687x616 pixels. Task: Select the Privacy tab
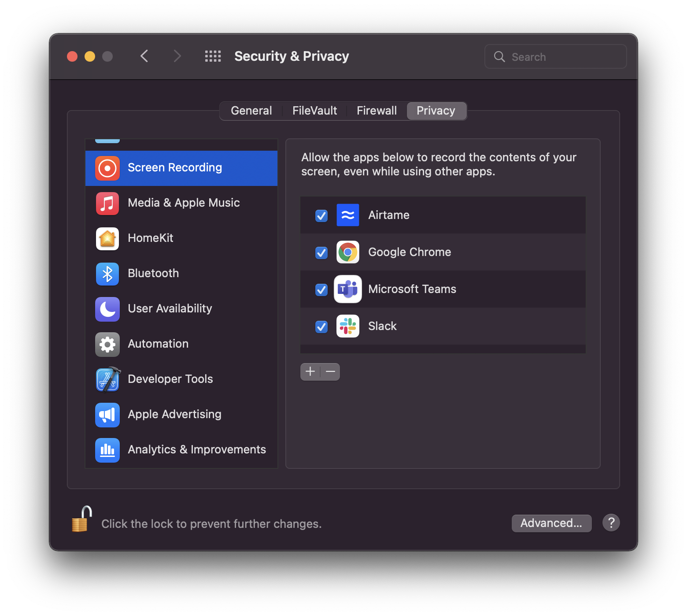[436, 111]
